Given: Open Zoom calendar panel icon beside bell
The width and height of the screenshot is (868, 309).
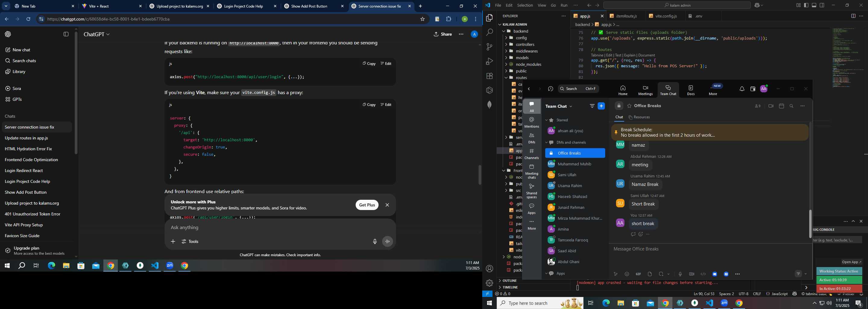Looking at the screenshot, I should (x=753, y=89).
